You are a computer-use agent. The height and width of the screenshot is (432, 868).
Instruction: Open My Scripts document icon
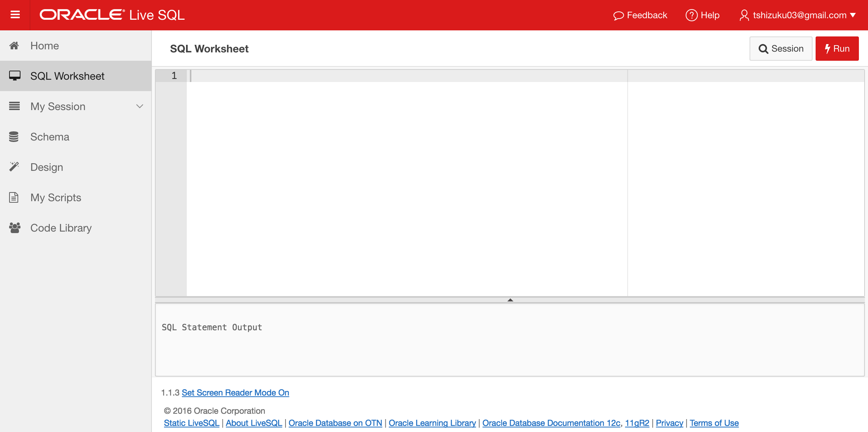coord(14,197)
